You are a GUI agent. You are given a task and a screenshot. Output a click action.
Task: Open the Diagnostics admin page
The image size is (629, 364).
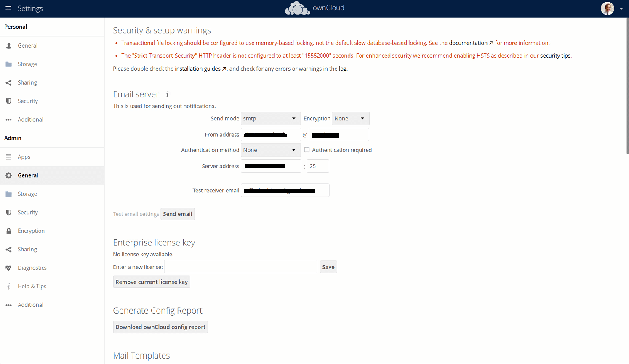(x=52, y=268)
